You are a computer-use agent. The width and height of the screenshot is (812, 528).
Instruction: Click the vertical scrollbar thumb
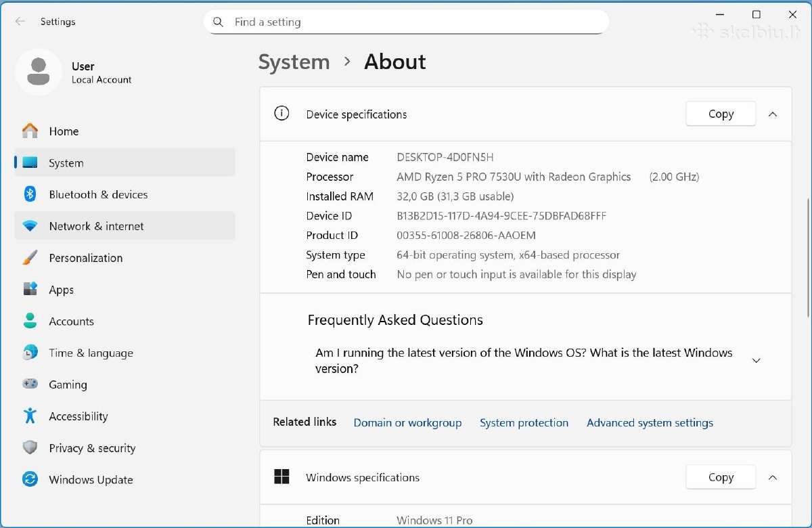click(x=809, y=257)
